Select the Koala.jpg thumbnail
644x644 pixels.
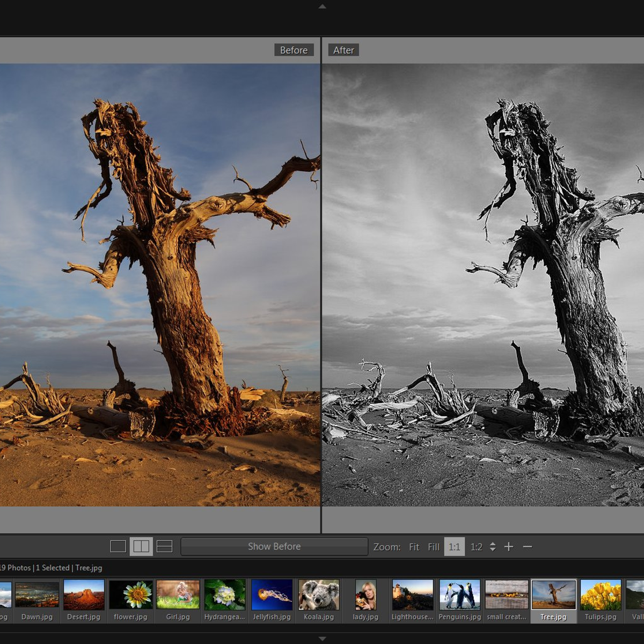pyautogui.click(x=319, y=595)
